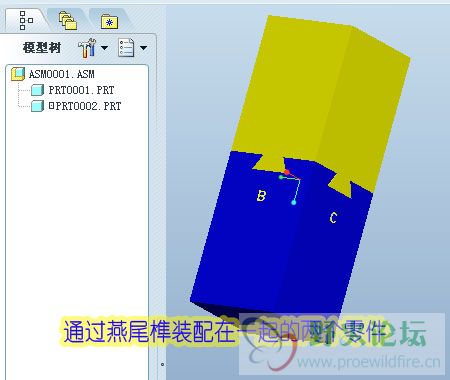450x380 pixels.
Task: Select PRT0002.PRT in the model tree
Action: pos(88,106)
